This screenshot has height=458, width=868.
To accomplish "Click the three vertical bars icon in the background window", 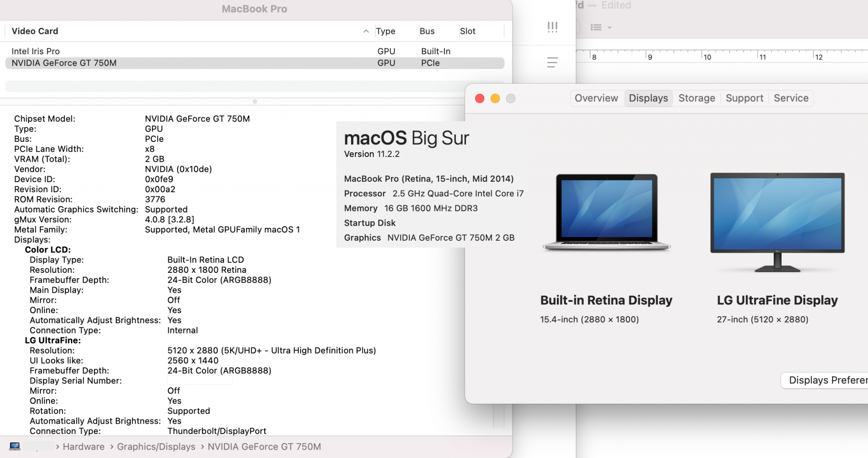I will pyautogui.click(x=552, y=27).
